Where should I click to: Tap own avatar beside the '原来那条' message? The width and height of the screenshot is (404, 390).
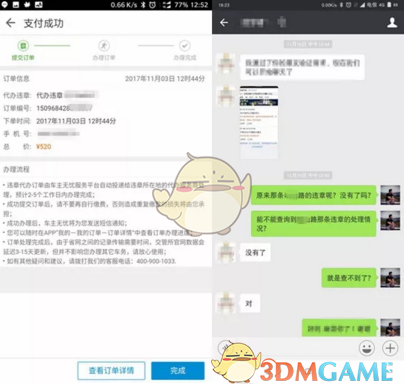coord(390,195)
